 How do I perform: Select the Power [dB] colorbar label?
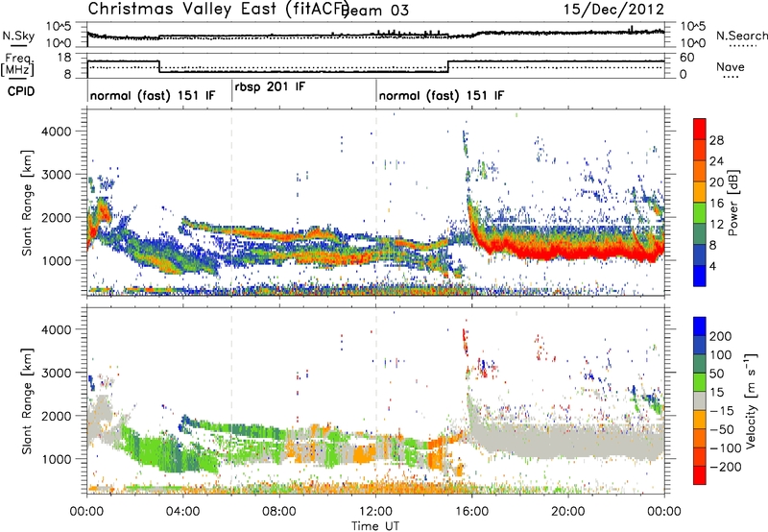(732, 203)
